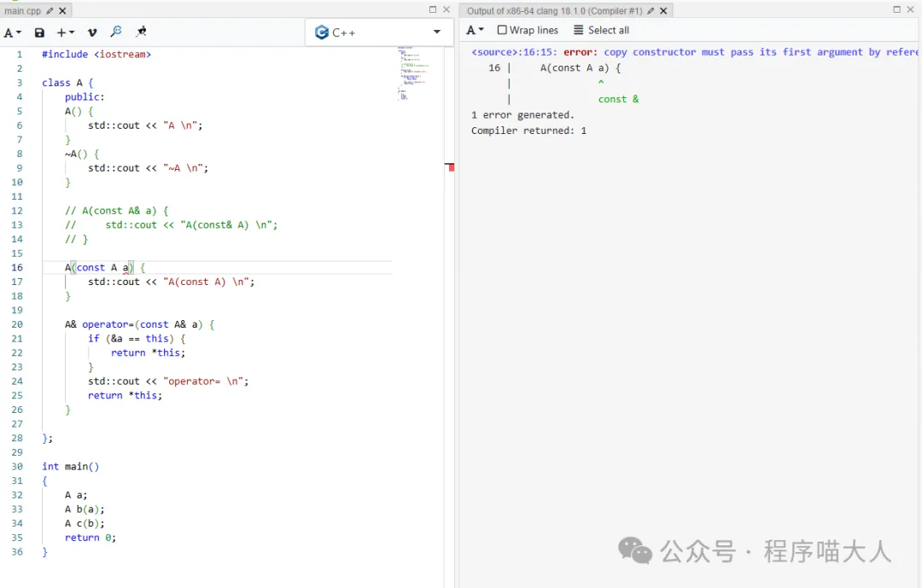Click 'return 0;' in main
This screenshot has width=922, height=588.
pyautogui.click(x=90, y=538)
